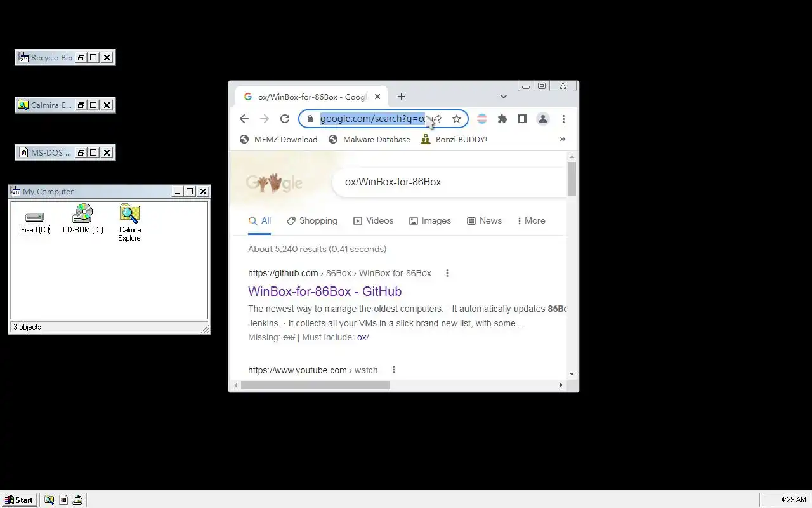Share this page using the address bar icon
This screenshot has height=508, width=812.
point(437,119)
